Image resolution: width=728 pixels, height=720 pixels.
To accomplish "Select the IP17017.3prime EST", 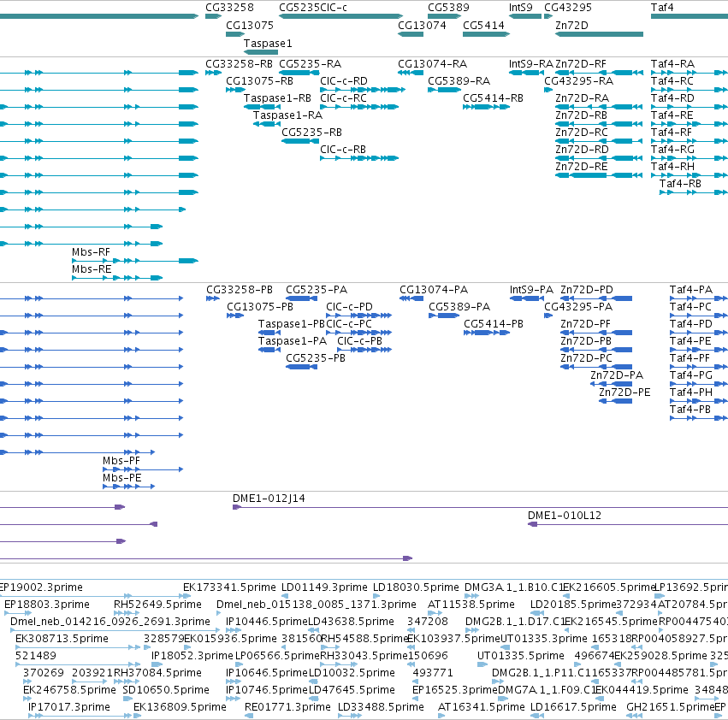I will click(80, 716).
